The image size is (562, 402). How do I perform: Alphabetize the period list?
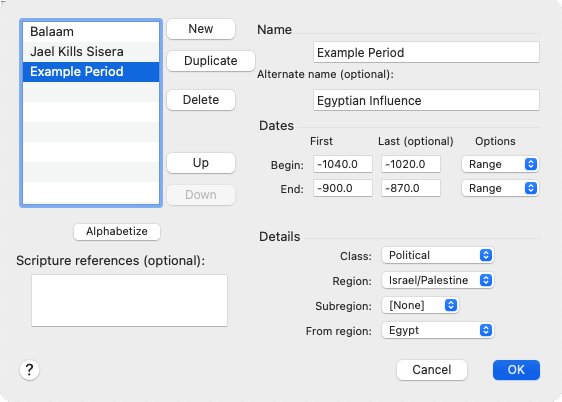(117, 232)
